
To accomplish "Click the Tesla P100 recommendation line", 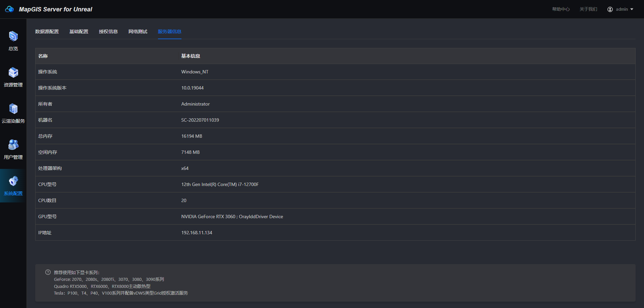I will 121,293.
